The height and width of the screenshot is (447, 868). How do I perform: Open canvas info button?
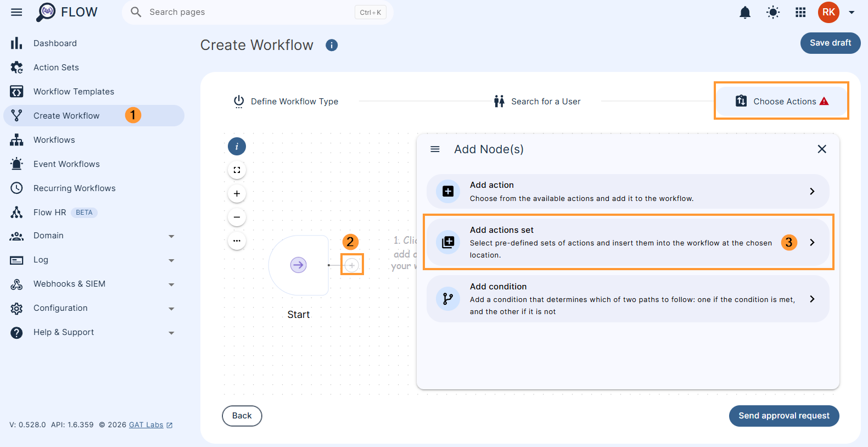(237, 147)
